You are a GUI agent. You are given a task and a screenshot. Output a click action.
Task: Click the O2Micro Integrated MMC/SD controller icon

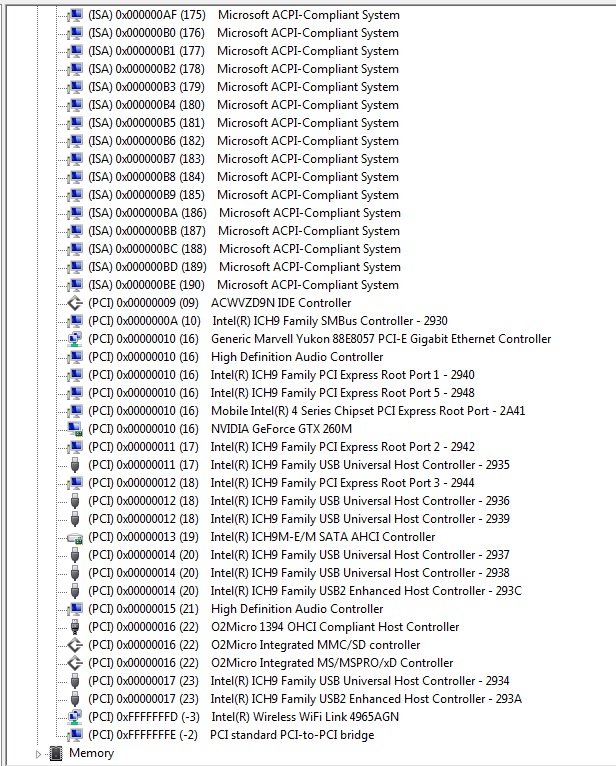(x=75, y=645)
